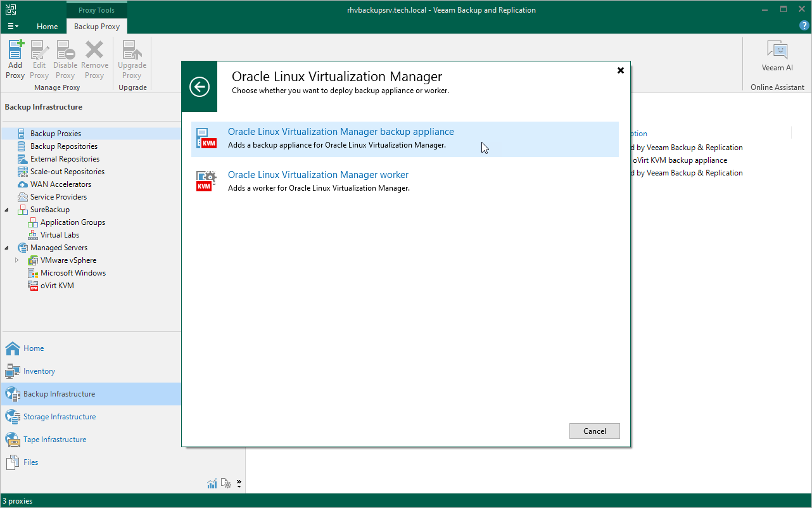Viewport: 812px width, 508px height.
Task: Select the KVM backup appliance icon
Action: click(206, 139)
